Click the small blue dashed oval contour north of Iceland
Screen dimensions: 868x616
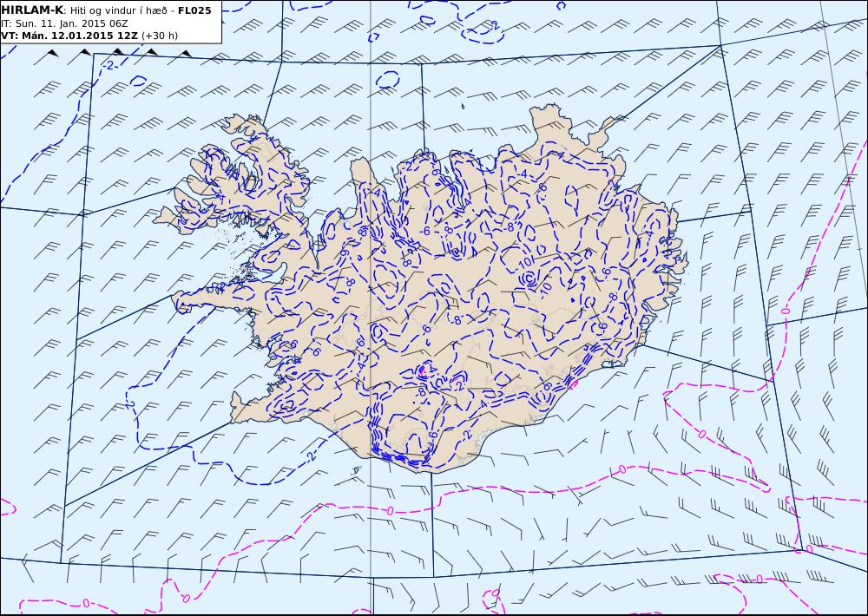(388, 79)
